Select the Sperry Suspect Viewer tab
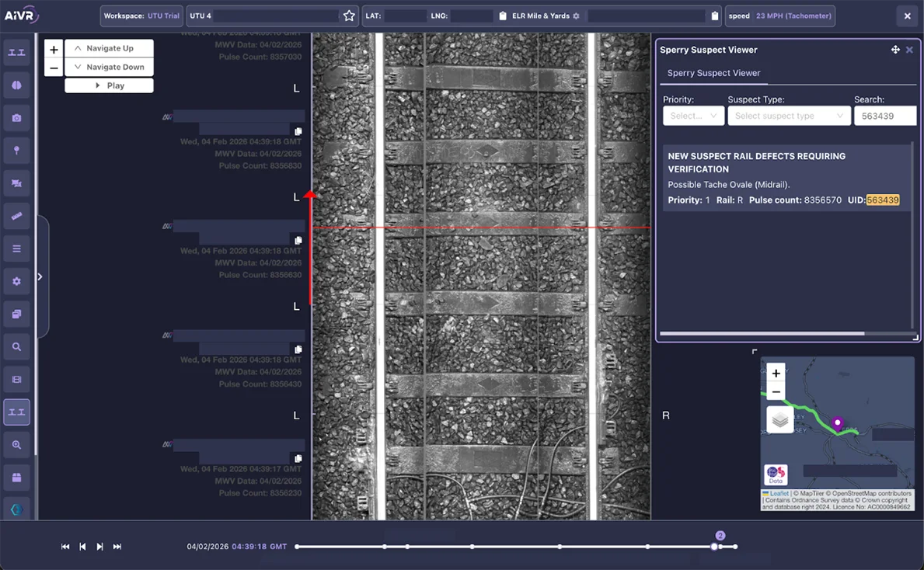Viewport: 924px width, 570px height. click(713, 73)
